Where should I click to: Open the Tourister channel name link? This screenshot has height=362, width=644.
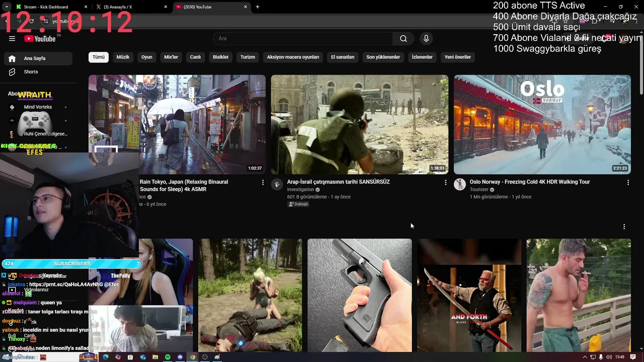pyautogui.click(x=479, y=190)
